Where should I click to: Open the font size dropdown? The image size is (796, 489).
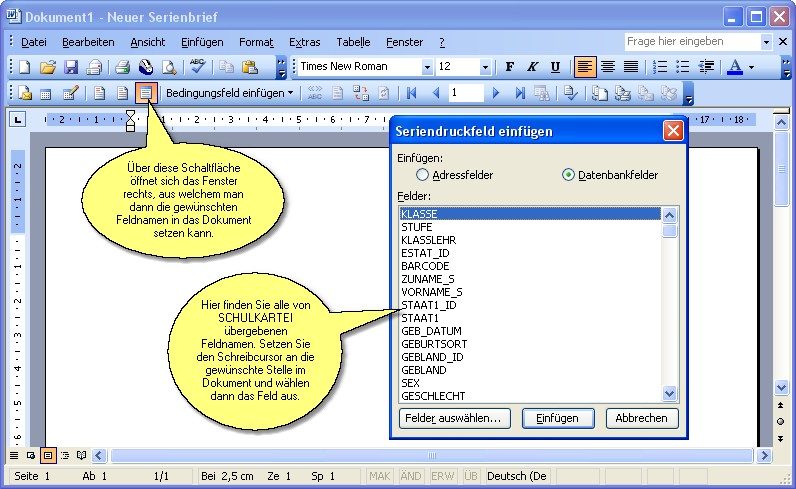click(486, 67)
